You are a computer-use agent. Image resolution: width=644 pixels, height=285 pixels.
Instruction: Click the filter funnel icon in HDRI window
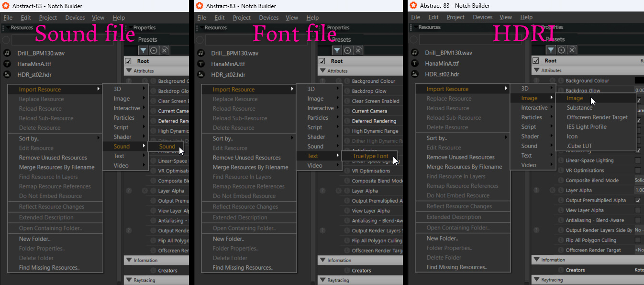coord(551,49)
